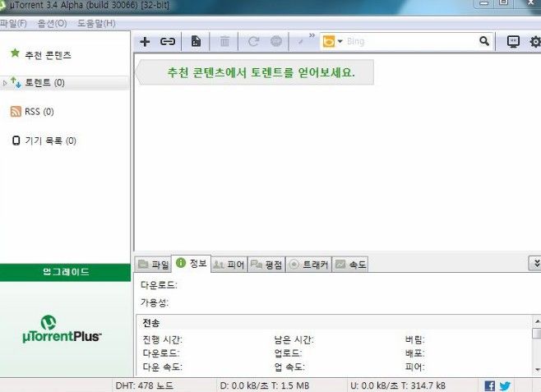The height and width of the screenshot is (392, 541).
Task: Click the 가용성: label
Action: 155,302
